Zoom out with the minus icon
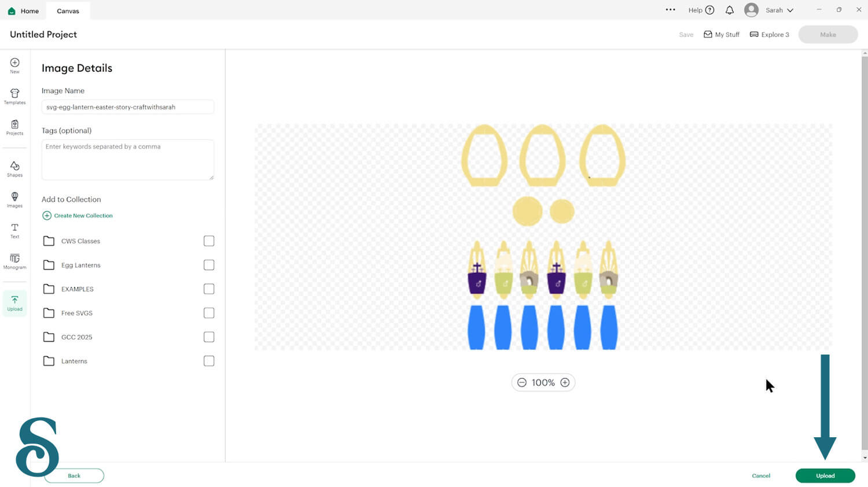This screenshot has width=868, height=487. coord(522,382)
